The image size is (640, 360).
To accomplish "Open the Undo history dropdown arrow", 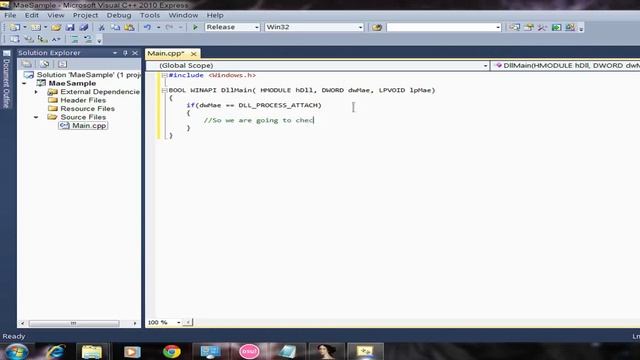I will (x=158, y=27).
